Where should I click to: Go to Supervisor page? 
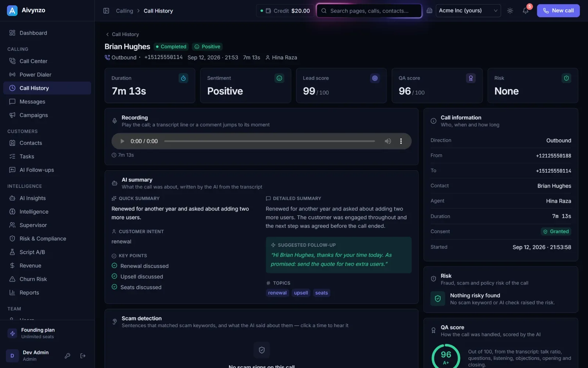(x=47, y=225)
